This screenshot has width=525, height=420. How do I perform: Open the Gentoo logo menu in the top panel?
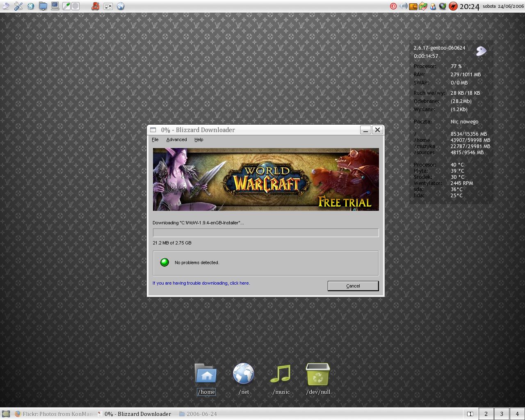(x=5, y=6)
